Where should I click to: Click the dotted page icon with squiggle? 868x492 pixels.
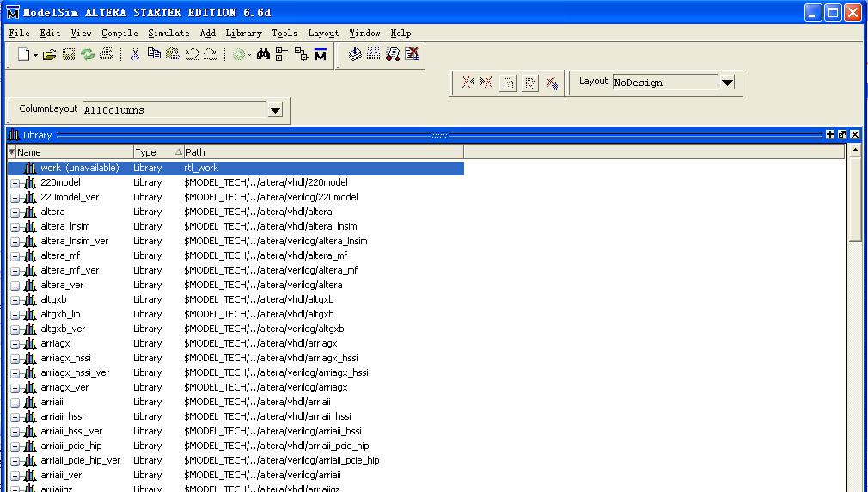(x=529, y=83)
